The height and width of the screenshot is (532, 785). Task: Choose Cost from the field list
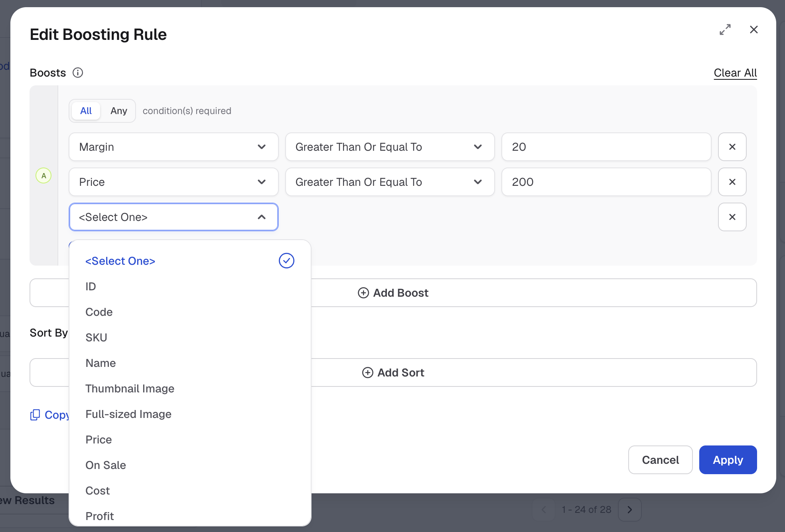tap(190, 491)
